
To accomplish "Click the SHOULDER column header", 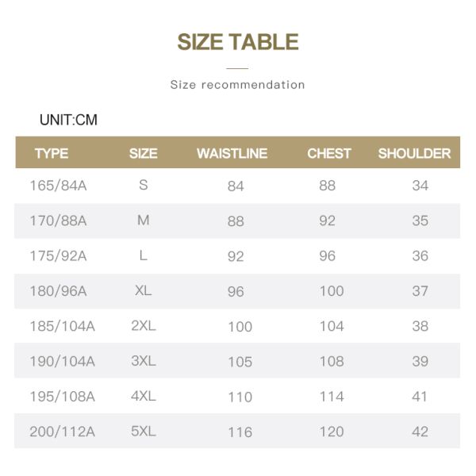I will (x=414, y=154).
